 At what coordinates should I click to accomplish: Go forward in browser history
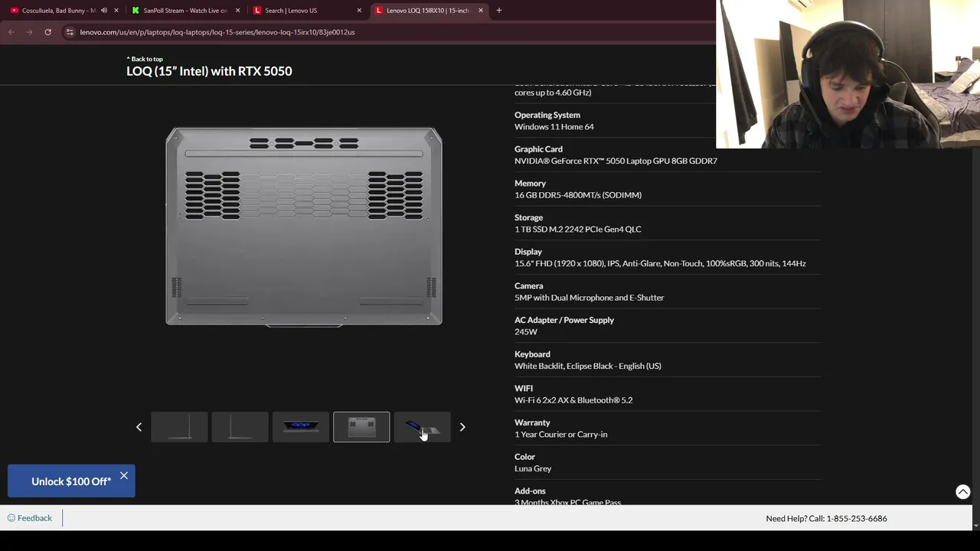(x=29, y=32)
